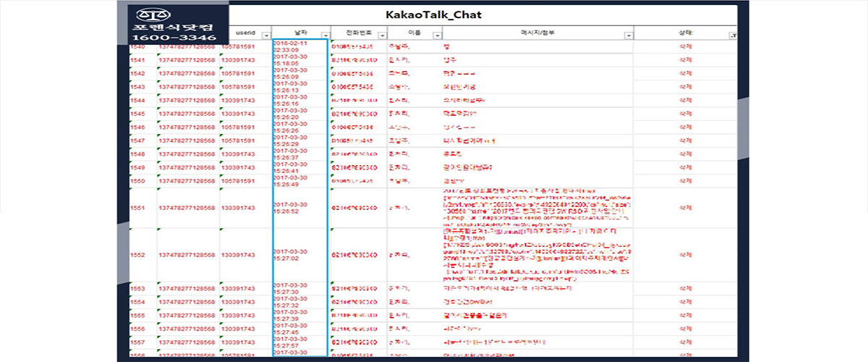This screenshot has width=868, height=362.
Task: Select chat ID 137478277128568 in row 1548
Action: click(187, 153)
